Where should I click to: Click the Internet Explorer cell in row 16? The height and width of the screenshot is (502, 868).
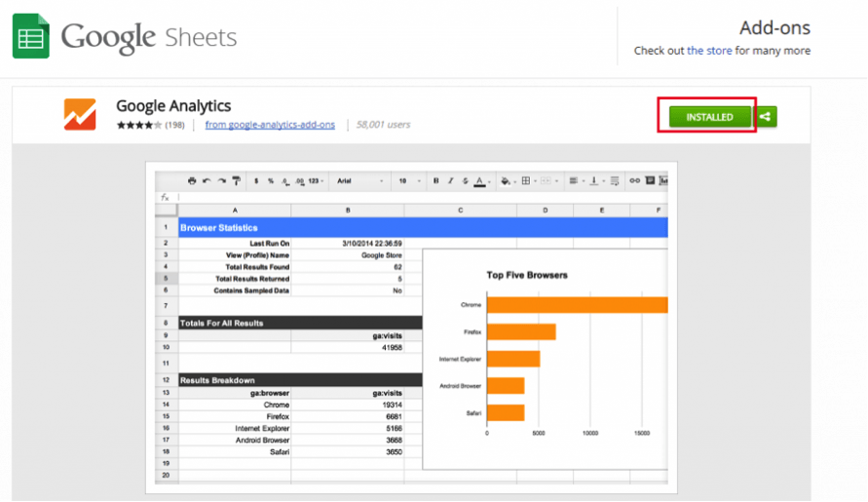[x=235, y=428]
